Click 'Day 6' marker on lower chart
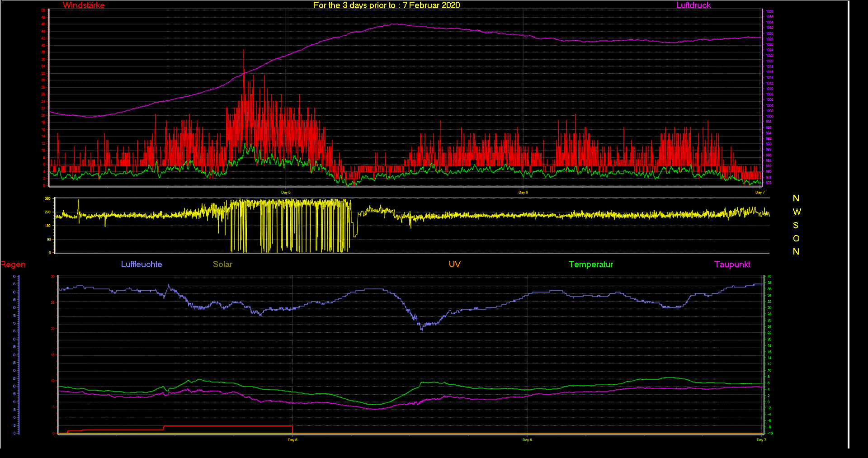The width and height of the screenshot is (868, 458). click(527, 440)
